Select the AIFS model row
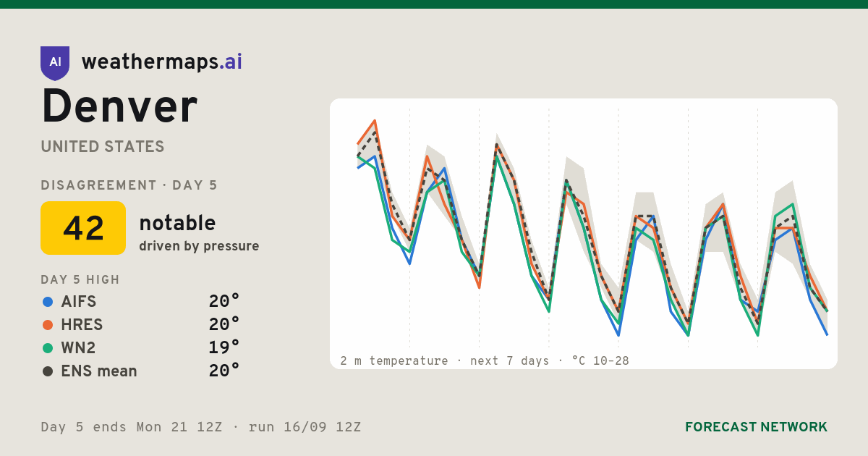Image resolution: width=868 pixels, height=456 pixels. [140, 302]
